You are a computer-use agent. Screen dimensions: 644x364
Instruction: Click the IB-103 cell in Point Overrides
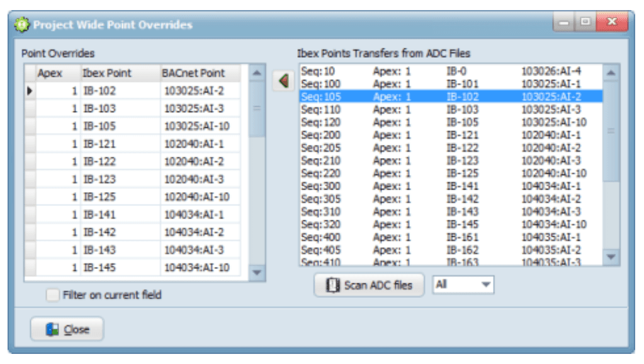(120, 108)
